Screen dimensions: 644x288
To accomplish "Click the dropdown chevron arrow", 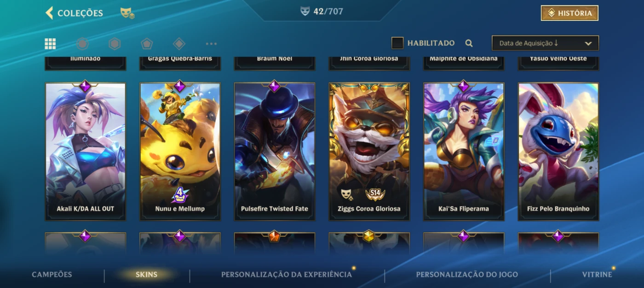I will [588, 43].
